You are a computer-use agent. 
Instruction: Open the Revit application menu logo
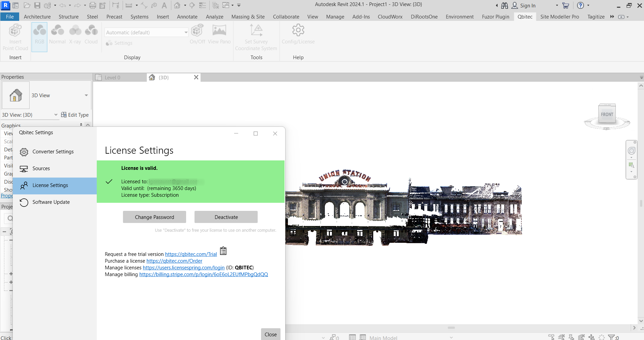click(6, 5)
